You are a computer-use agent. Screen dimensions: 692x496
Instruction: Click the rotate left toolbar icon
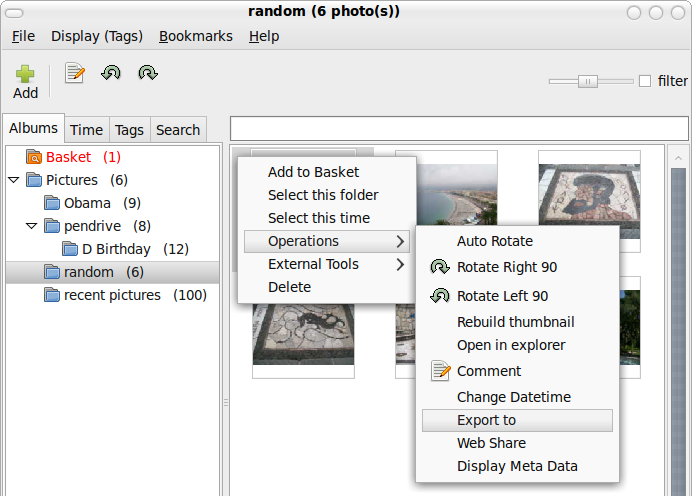[x=111, y=73]
